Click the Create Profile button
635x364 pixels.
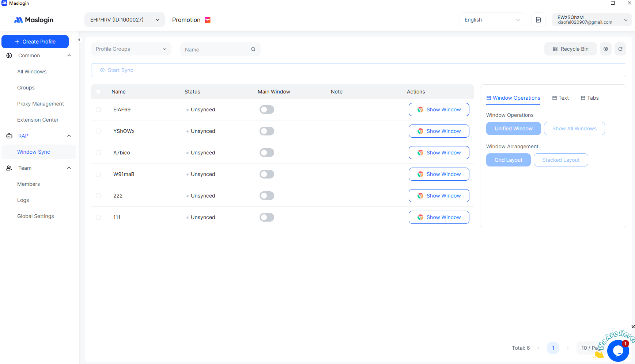tap(35, 42)
